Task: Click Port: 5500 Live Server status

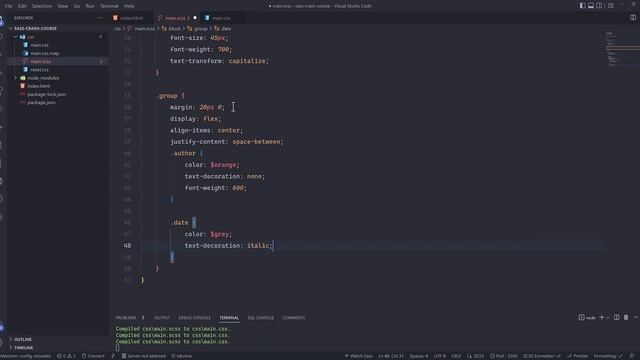Action: 504,356
